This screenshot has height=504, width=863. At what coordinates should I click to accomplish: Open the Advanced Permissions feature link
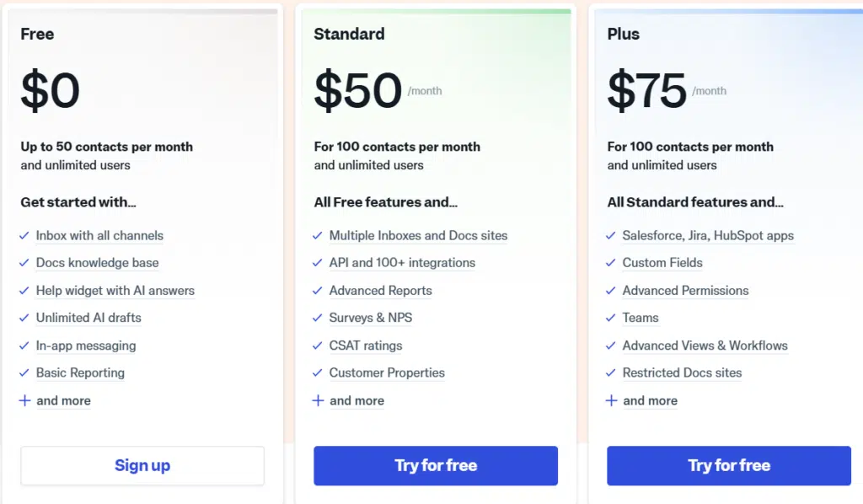[685, 291]
